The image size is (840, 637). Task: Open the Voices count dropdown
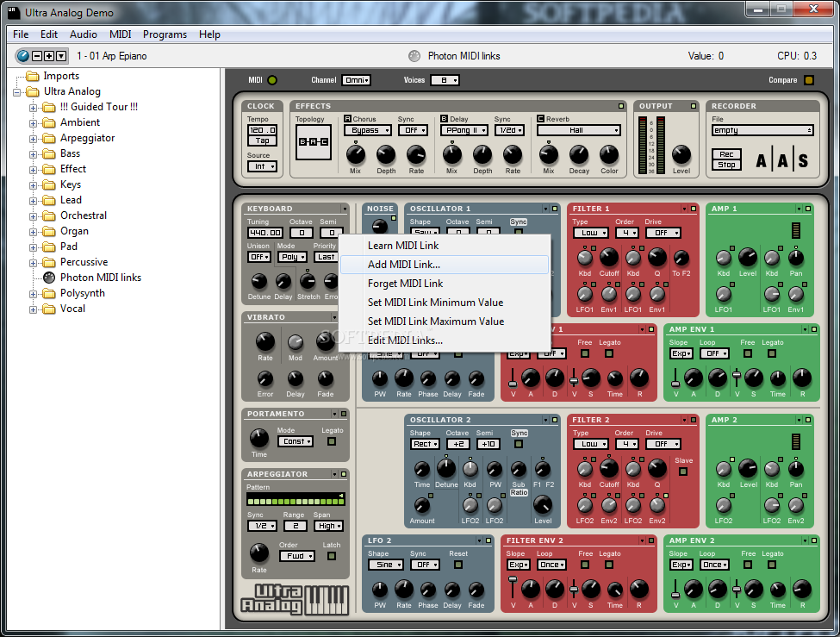coord(444,80)
